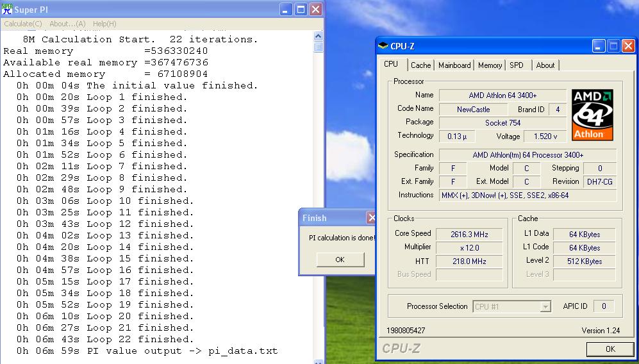This screenshot has width=639, height=364.
Task: Switch to the Cache tab in CPU-Z
Action: [420, 65]
